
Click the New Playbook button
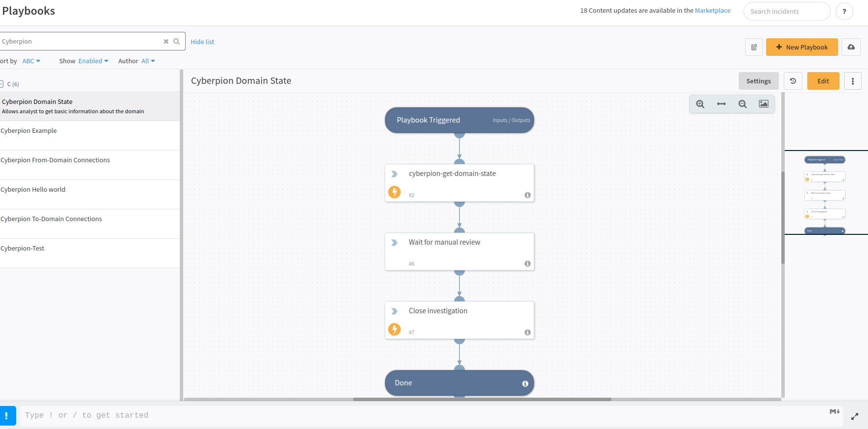coord(801,47)
